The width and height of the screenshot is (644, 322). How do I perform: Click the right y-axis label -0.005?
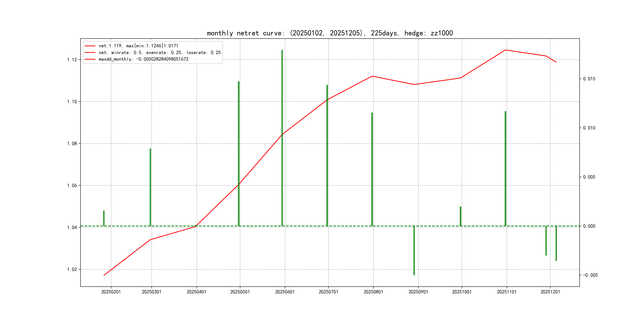coord(590,275)
